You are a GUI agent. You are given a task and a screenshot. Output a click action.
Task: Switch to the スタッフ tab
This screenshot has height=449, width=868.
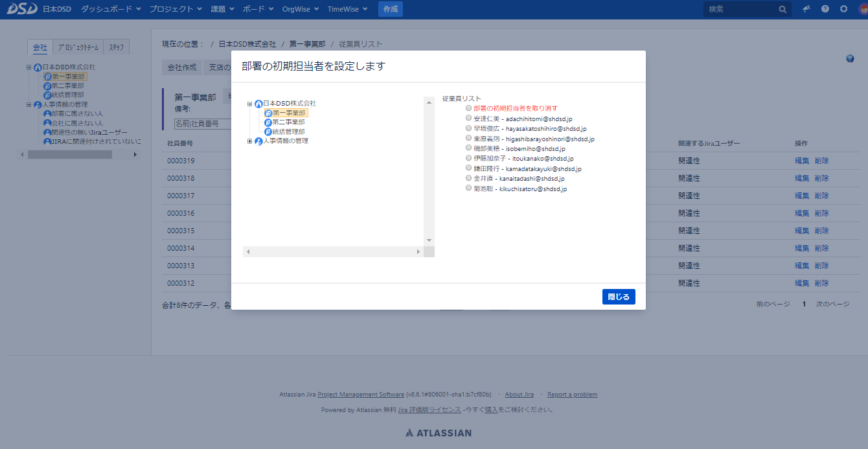click(117, 47)
